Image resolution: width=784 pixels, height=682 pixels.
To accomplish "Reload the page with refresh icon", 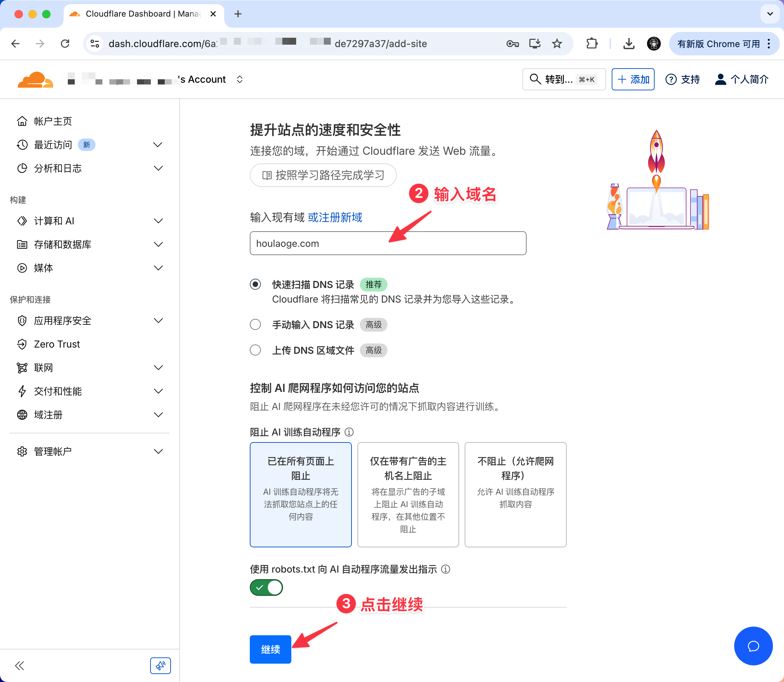I will pos(65,44).
